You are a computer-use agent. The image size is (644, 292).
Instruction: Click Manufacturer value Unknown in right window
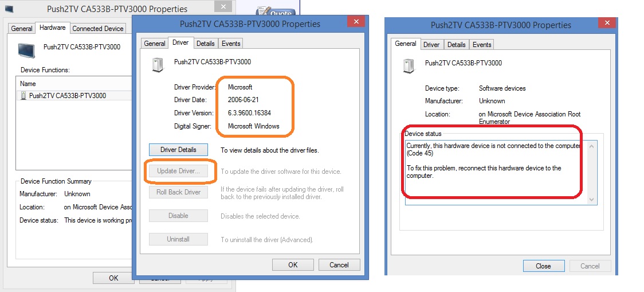(x=492, y=101)
